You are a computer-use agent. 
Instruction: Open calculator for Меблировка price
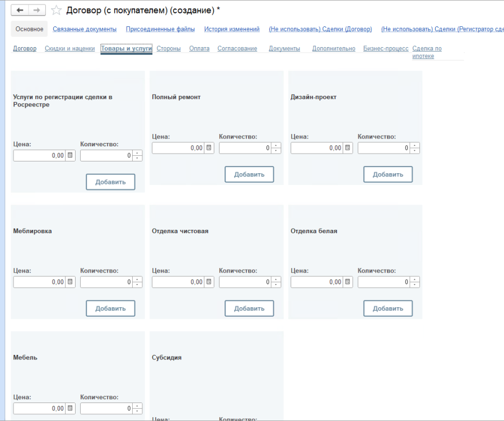point(70,282)
